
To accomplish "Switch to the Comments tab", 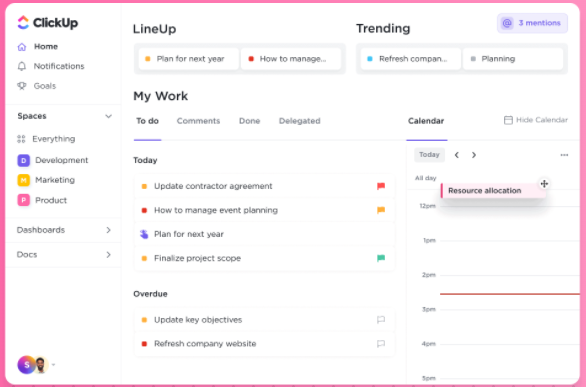I will [198, 121].
